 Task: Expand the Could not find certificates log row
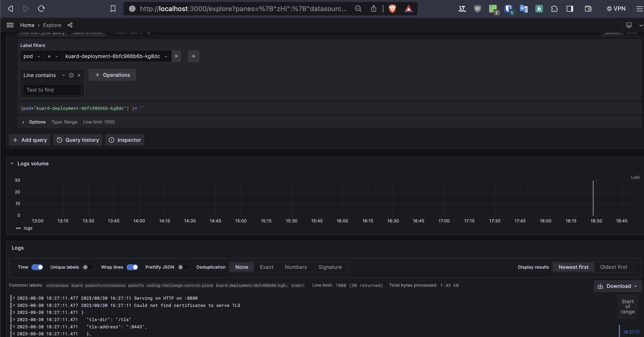coord(14,305)
